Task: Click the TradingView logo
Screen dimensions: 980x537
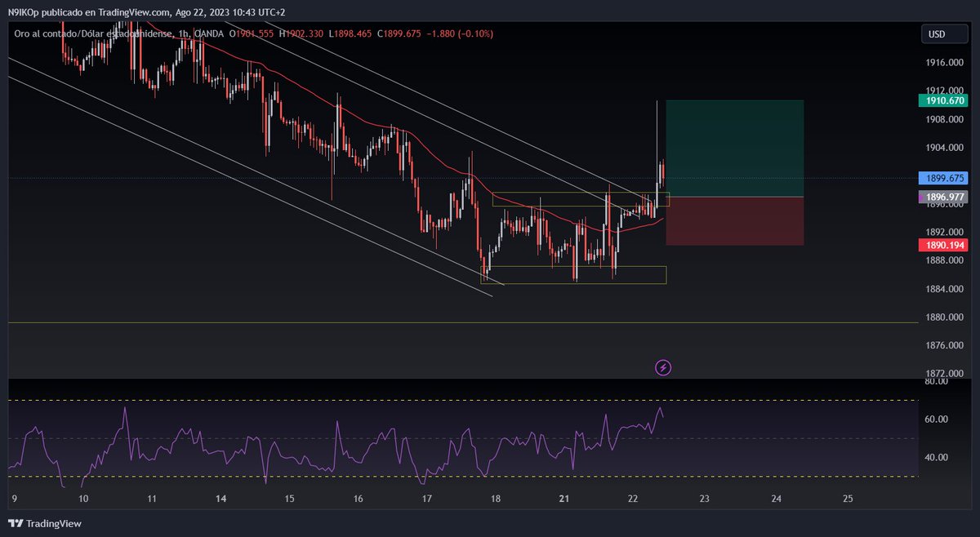Action: coord(45,523)
